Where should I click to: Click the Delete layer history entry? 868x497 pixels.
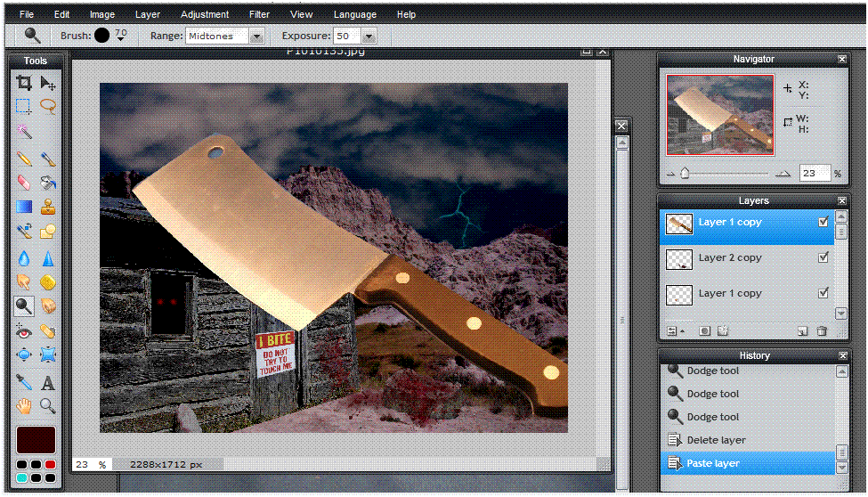point(716,440)
